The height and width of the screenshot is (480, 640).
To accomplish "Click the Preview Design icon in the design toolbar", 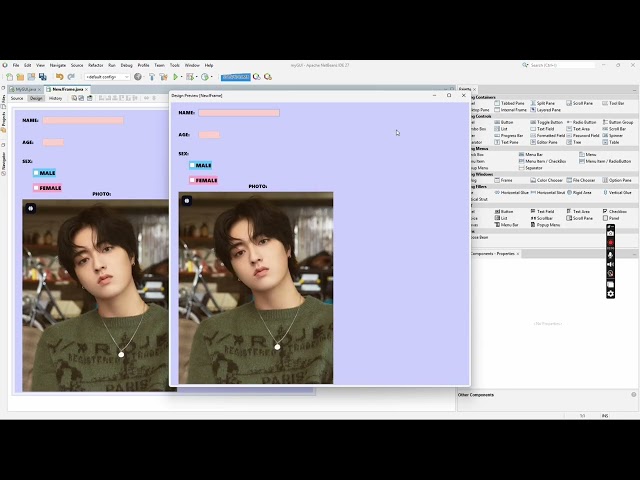I will (90, 98).
